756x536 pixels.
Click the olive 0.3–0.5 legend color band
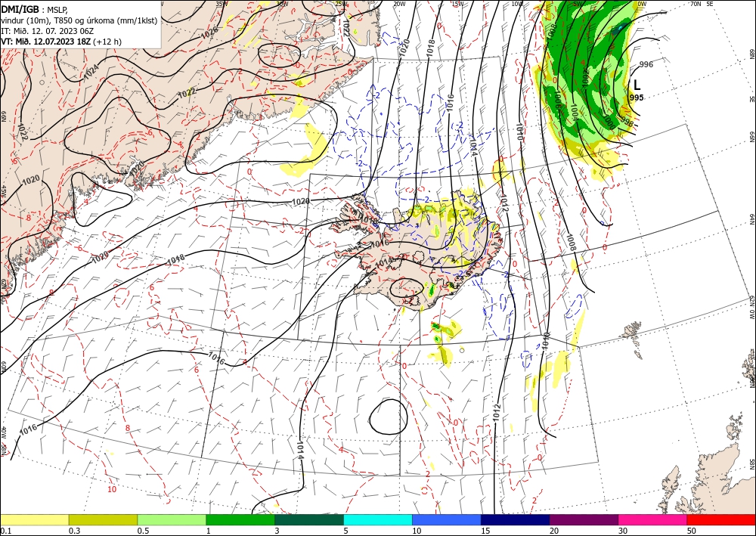(103, 519)
